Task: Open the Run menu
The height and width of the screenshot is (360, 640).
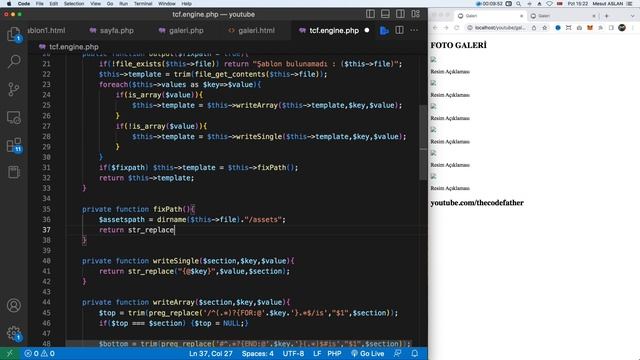Action: point(123,4)
